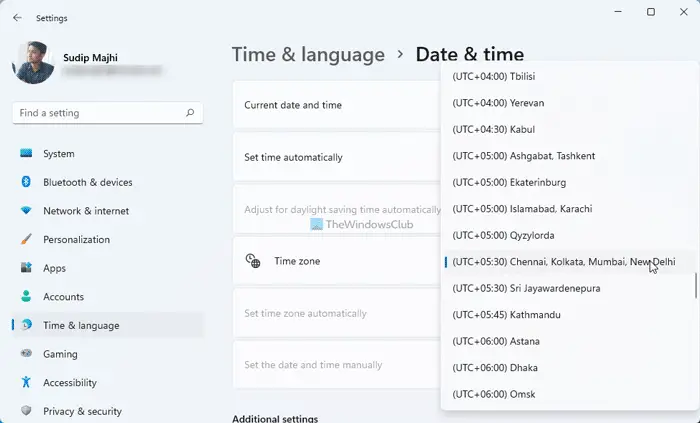The image size is (700, 423).
Task: Click the time zone list scrollbar thumb
Action: [696, 286]
